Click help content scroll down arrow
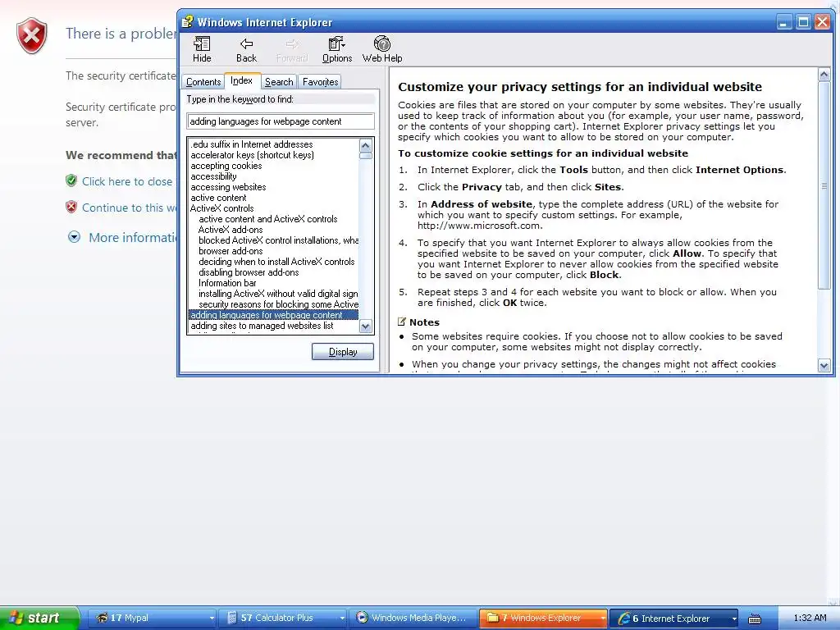The height and width of the screenshot is (630, 840). coord(824,366)
